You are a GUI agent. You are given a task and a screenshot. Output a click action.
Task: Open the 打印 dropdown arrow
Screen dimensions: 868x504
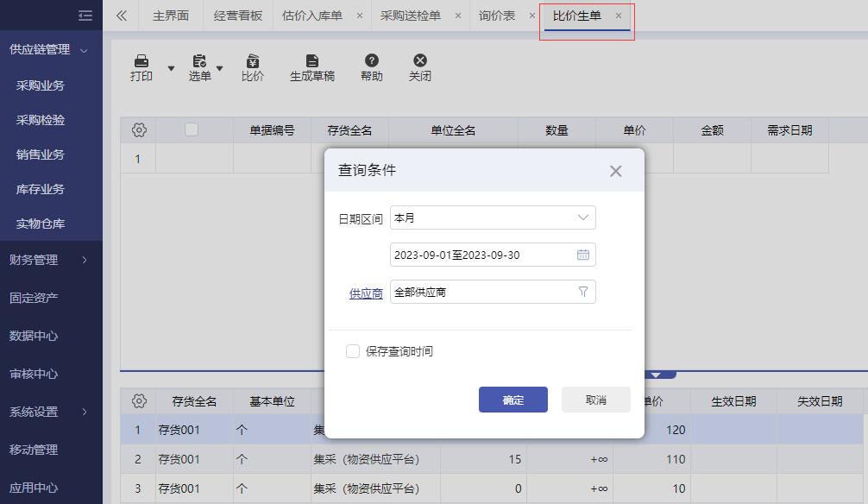pos(171,68)
